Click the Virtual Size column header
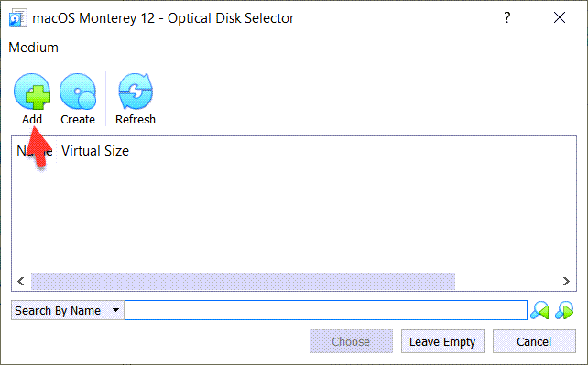The image size is (588, 365). (x=95, y=151)
